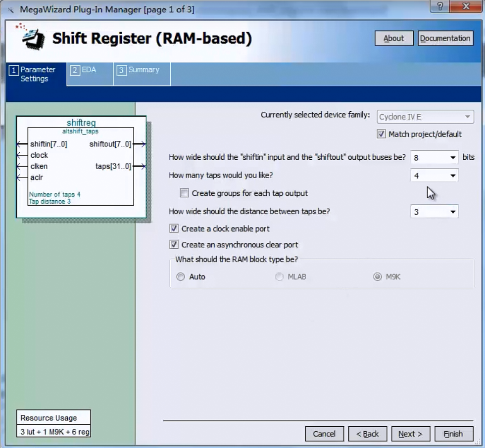
Task: Click the Next button
Action: click(410, 434)
